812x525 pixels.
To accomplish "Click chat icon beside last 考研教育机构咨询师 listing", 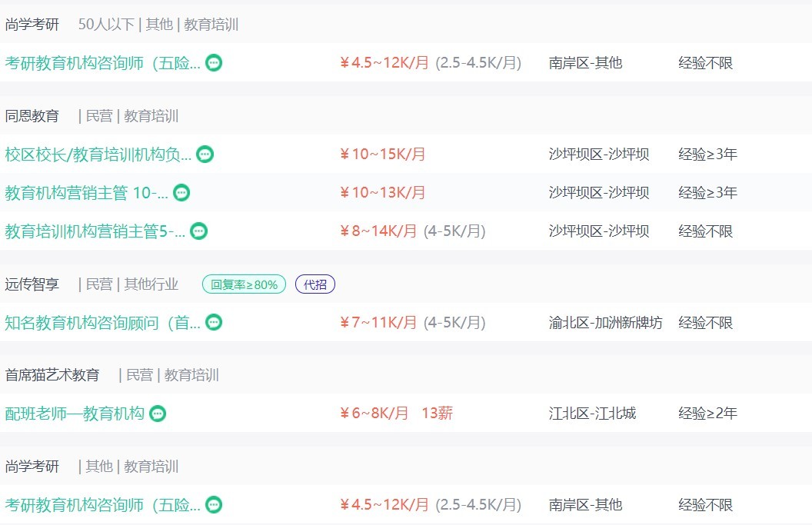I will 213,504.
